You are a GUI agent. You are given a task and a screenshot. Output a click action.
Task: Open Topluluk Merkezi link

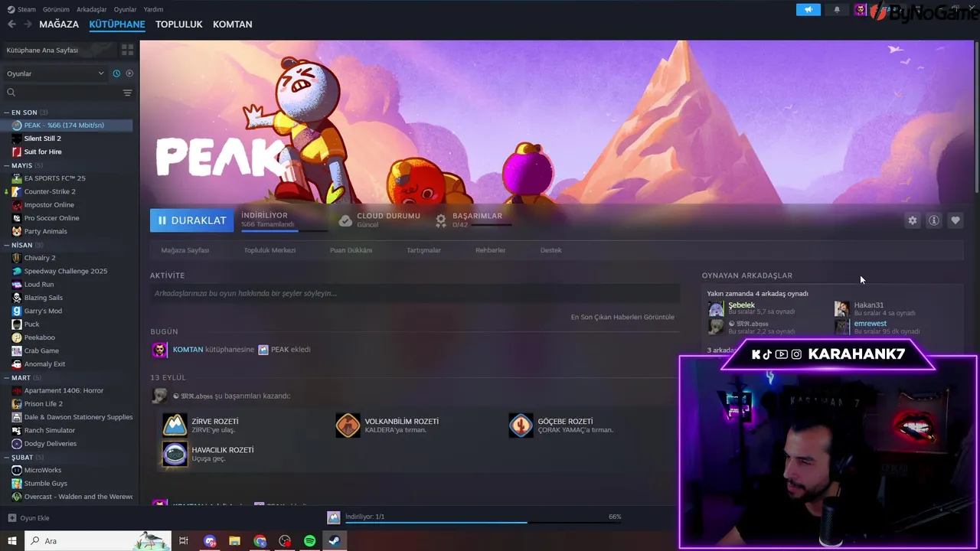click(x=269, y=250)
